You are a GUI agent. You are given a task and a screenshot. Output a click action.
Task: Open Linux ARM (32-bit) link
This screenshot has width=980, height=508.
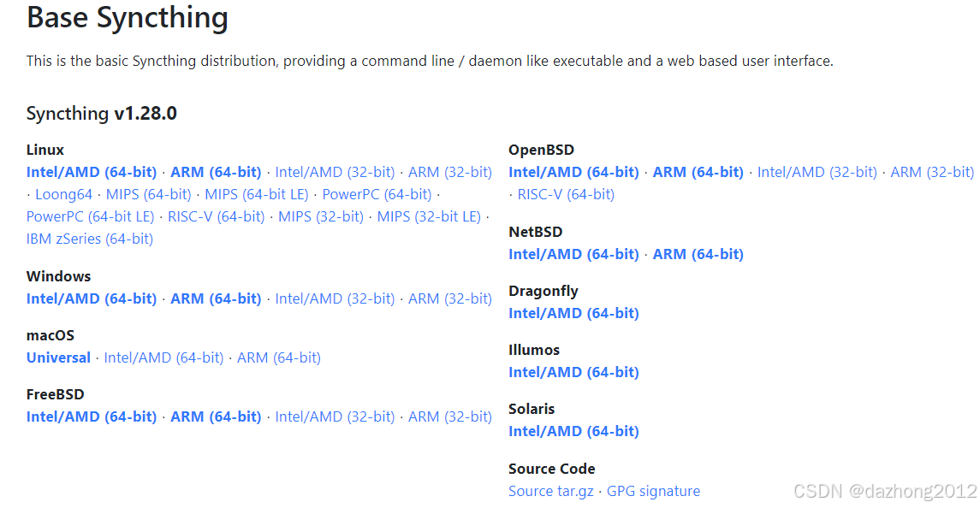pos(450,172)
